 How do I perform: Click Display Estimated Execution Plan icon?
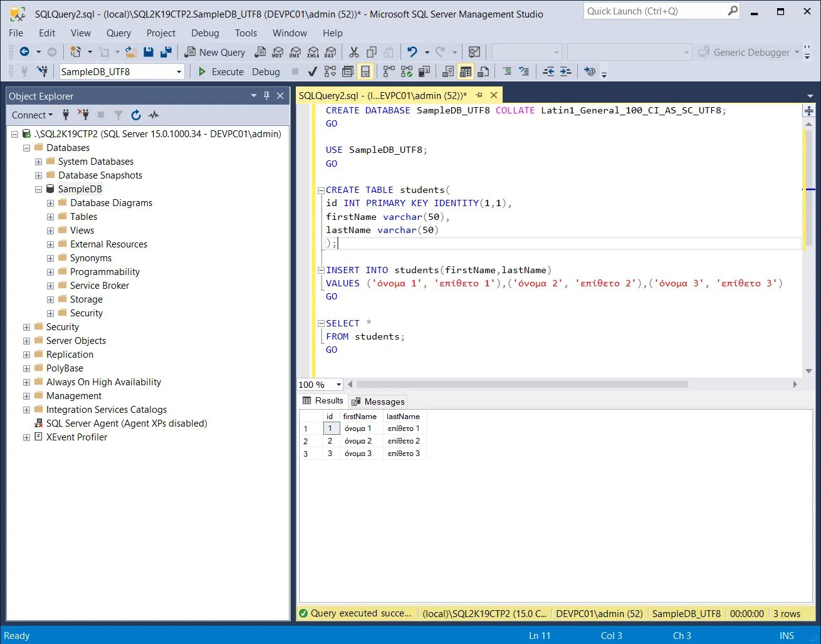point(330,71)
